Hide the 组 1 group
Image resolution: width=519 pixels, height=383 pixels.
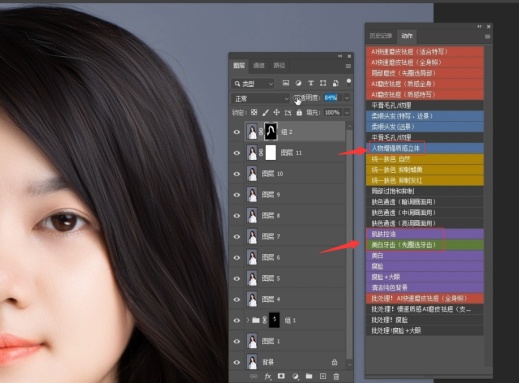237,320
